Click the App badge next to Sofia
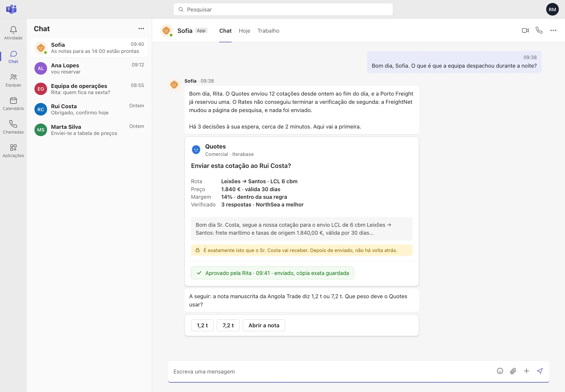Viewport: 565px width, 392px height. [201, 31]
